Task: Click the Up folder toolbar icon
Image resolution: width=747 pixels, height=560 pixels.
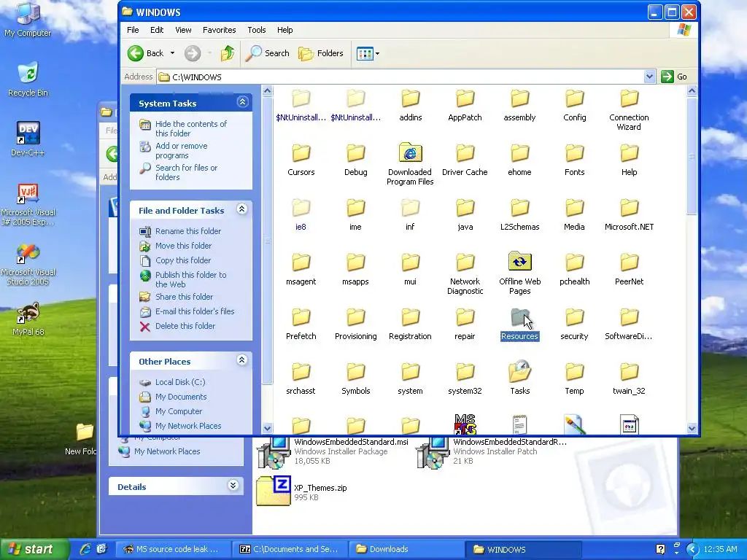Action: (228, 53)
